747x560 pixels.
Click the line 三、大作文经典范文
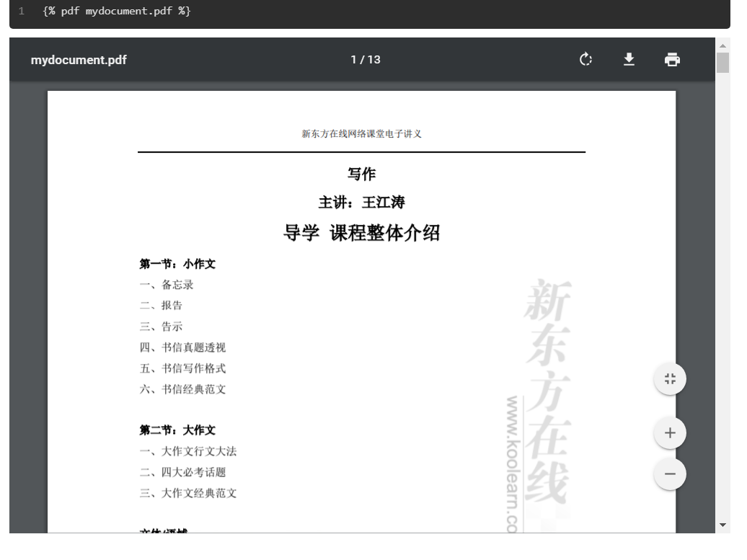(187, 493)
